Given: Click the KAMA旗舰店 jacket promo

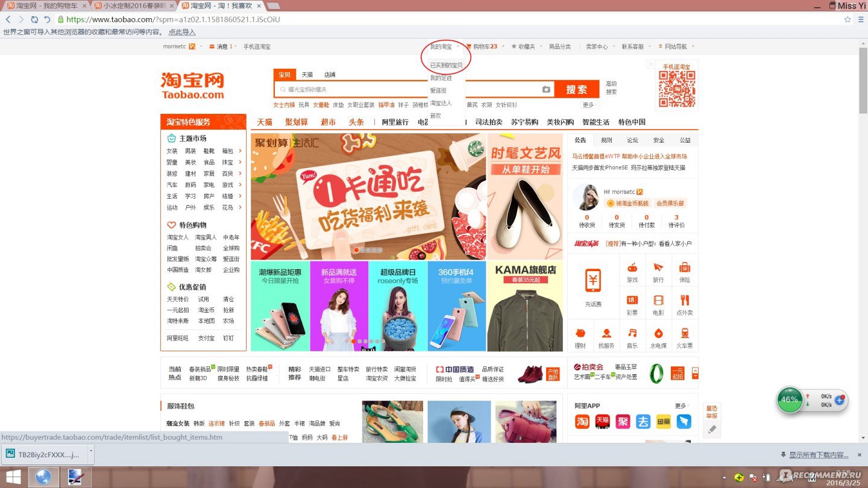Looking at the screenshot, I should coord(525,306).
